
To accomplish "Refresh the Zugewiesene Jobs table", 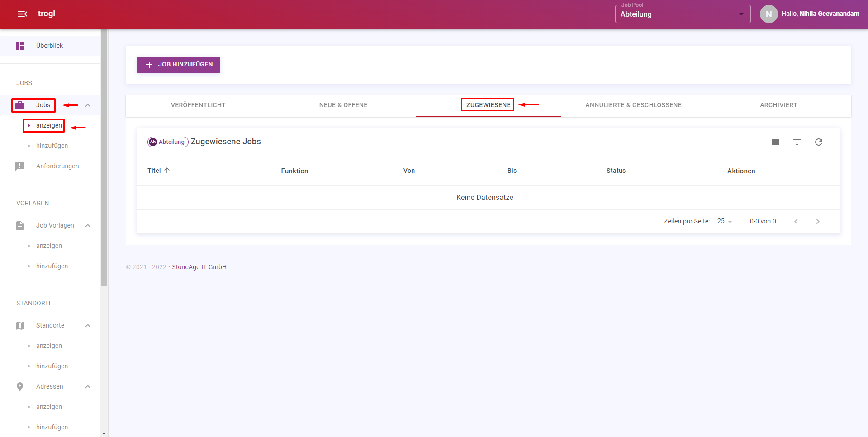I will [819, 142].
